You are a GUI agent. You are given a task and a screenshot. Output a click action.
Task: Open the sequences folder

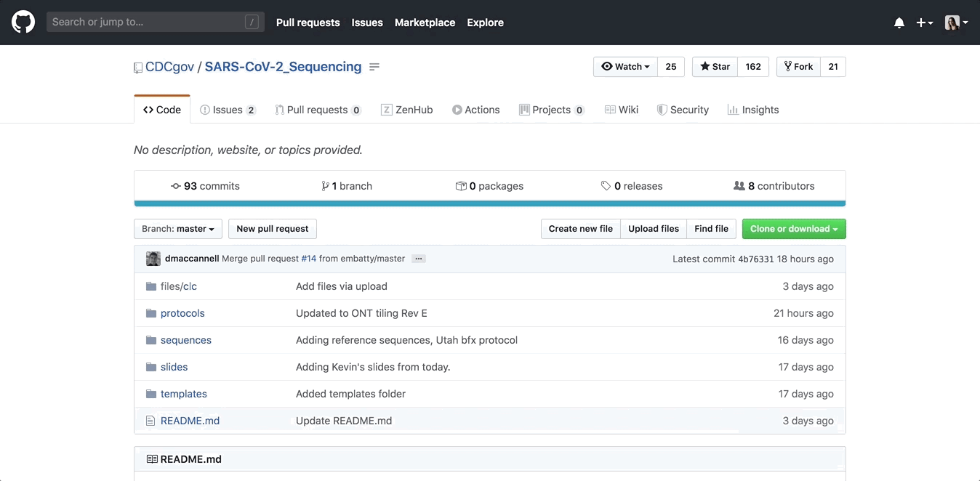tap(186, 340)
